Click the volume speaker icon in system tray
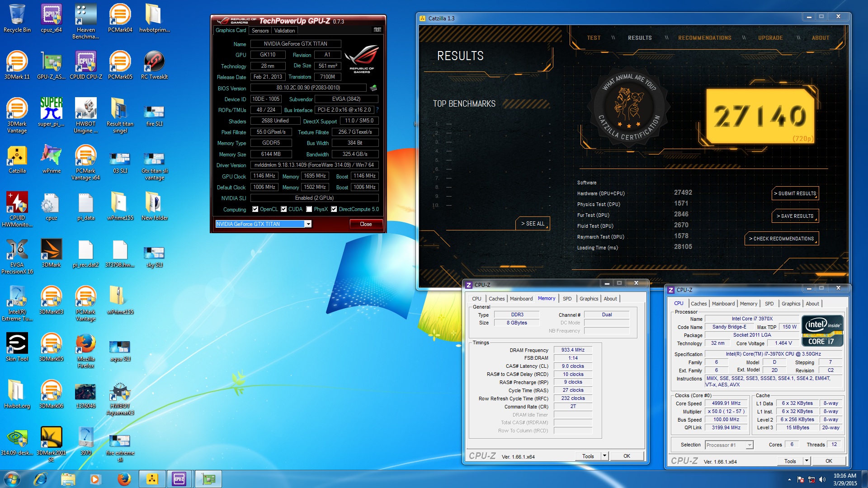 pyautogui.click(x=822, y=479)
